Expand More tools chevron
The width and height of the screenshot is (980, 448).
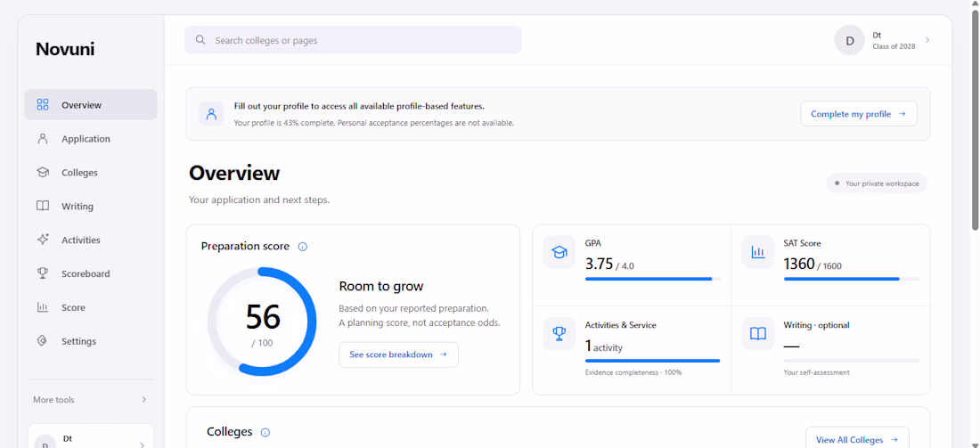143,399
